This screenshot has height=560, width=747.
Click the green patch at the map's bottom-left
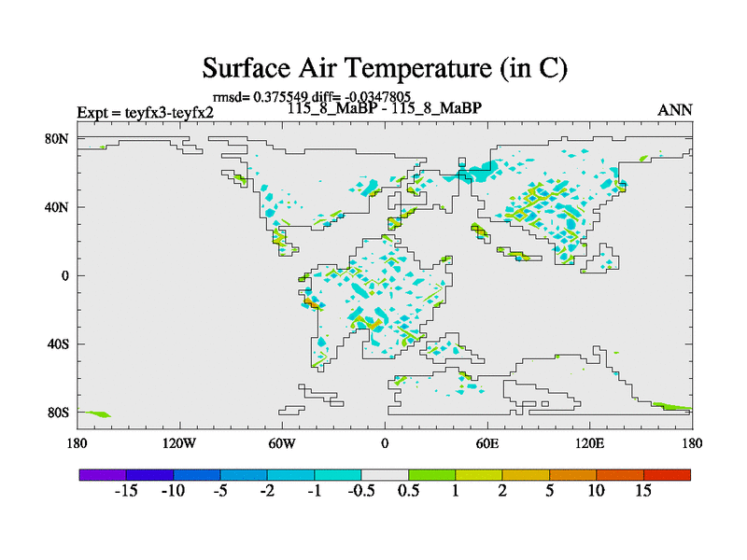[x=96, y=413]
